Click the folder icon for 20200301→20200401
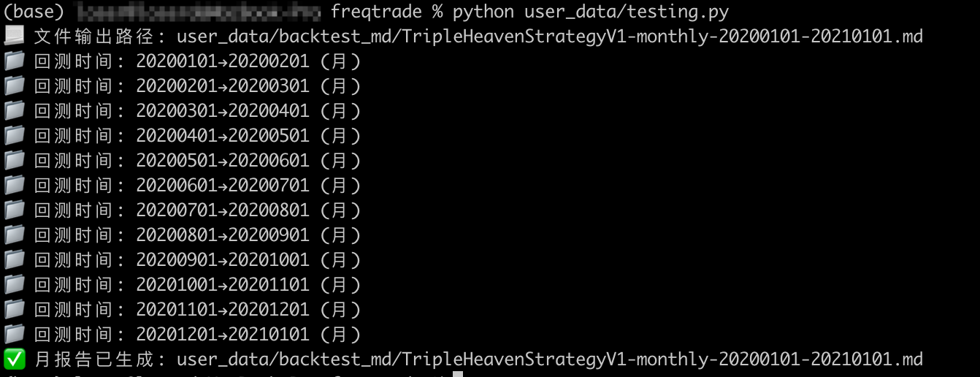Image resolution: width=980 pixels, height=377 pixels. pos(14,110)
